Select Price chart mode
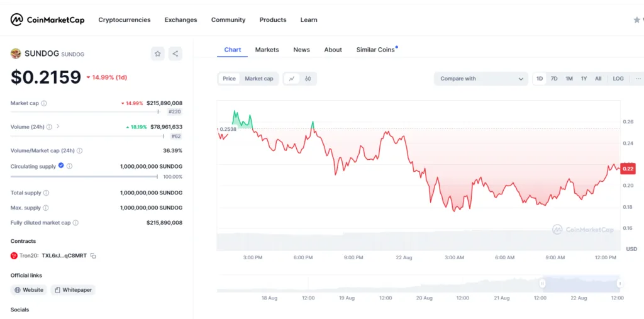This screenshot has width=644, height=319. pos(229,79)
